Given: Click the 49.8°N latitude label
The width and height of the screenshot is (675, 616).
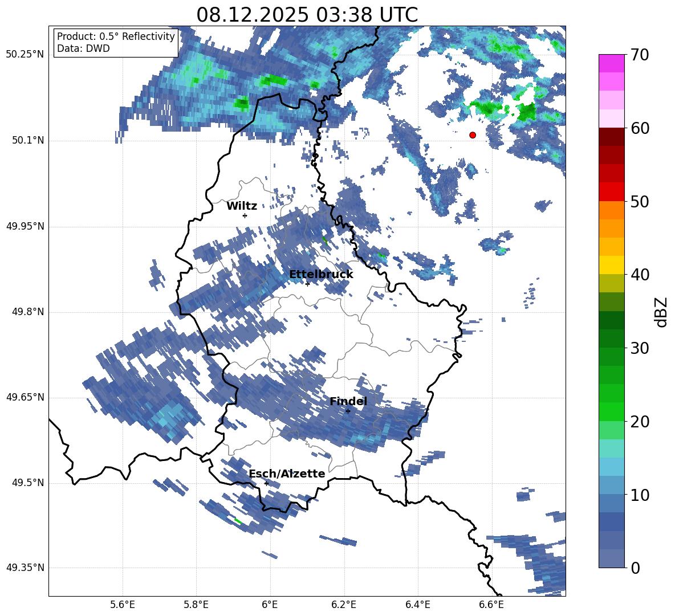Looking at the screenshot, I should 28,312.
